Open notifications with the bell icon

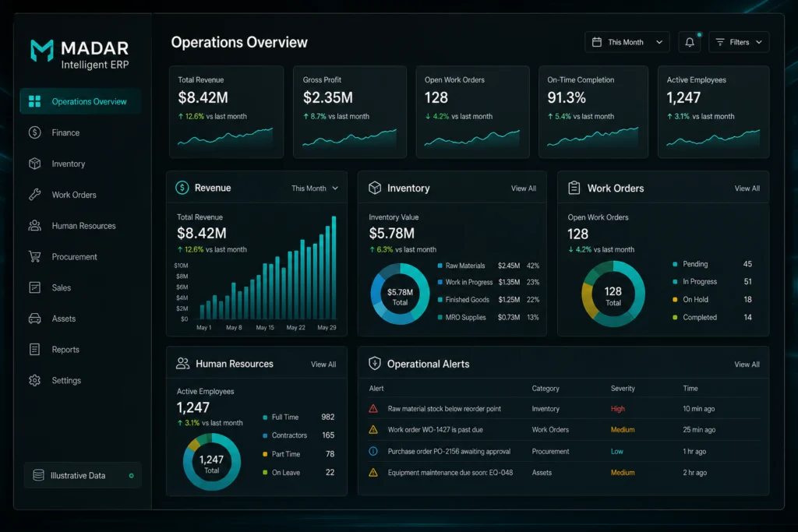tap(690, 42)
